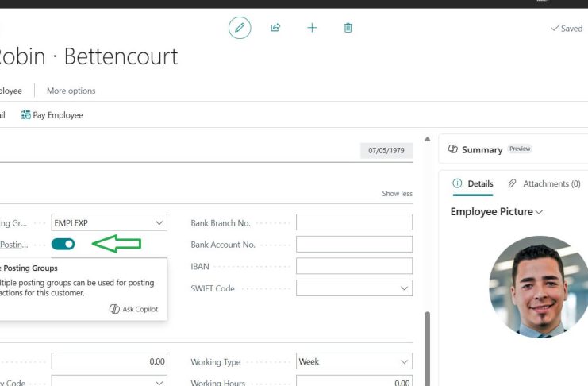The width and height of the screenshot is (588, 386).
Task: Expand the Employee Picture chevron
Action: pyautogui.click(x=539, y=212)
